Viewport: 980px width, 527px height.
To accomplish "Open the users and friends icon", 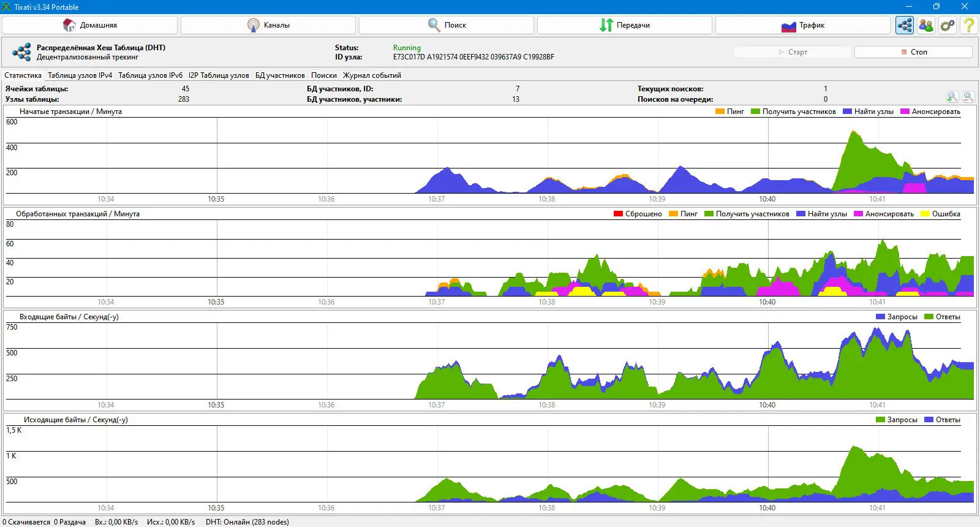I will [x=926, y=25].
